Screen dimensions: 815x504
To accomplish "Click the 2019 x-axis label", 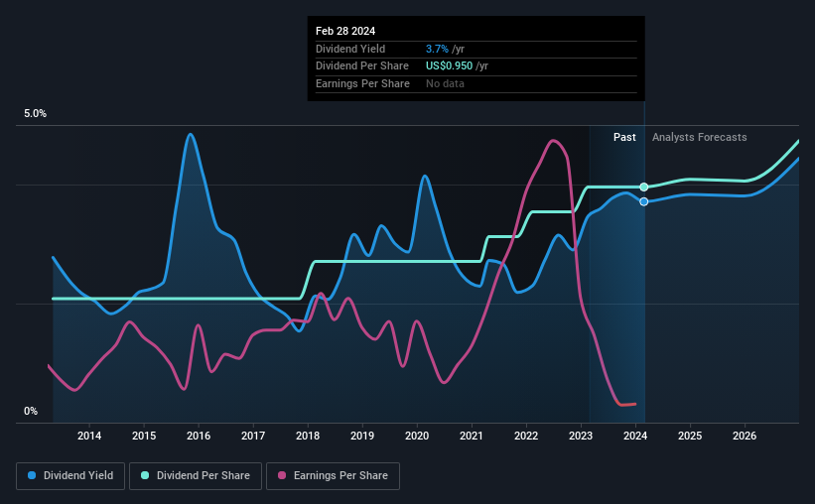I will (362, 436).
